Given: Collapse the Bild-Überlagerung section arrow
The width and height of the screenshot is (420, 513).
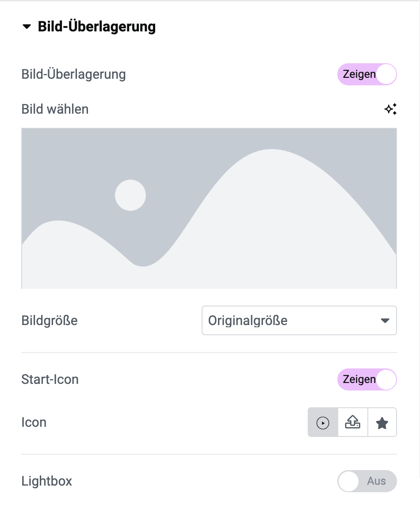Looking at the screenshot, I should (x=27, y=27).
